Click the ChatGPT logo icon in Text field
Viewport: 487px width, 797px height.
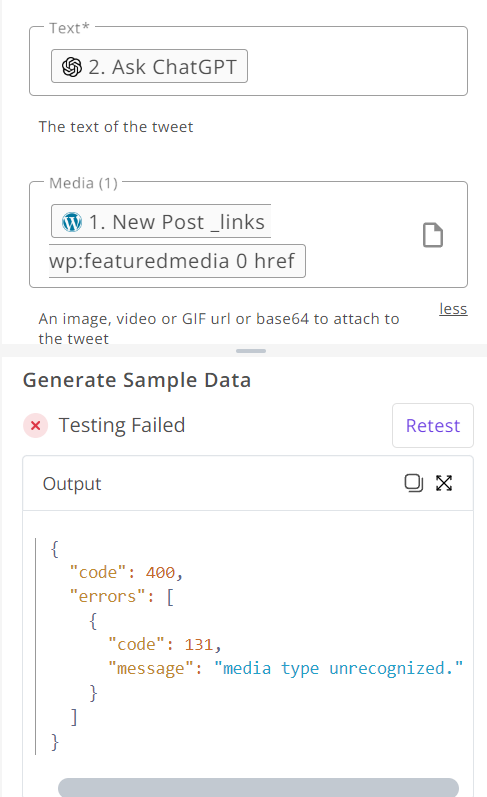[x=72, y=67]
